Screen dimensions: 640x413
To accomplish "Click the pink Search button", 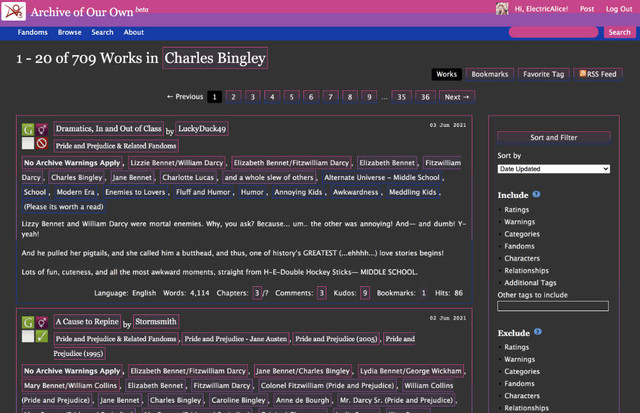I will [619, 32].
